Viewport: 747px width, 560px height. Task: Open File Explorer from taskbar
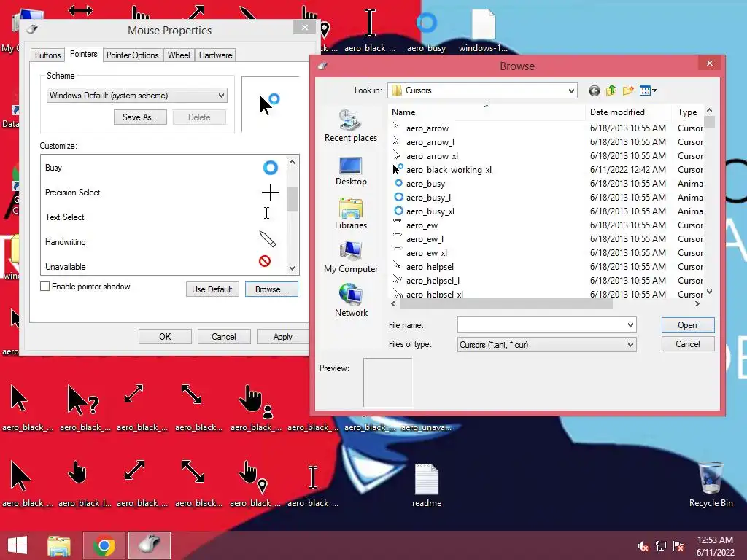(x=59, y=545)
